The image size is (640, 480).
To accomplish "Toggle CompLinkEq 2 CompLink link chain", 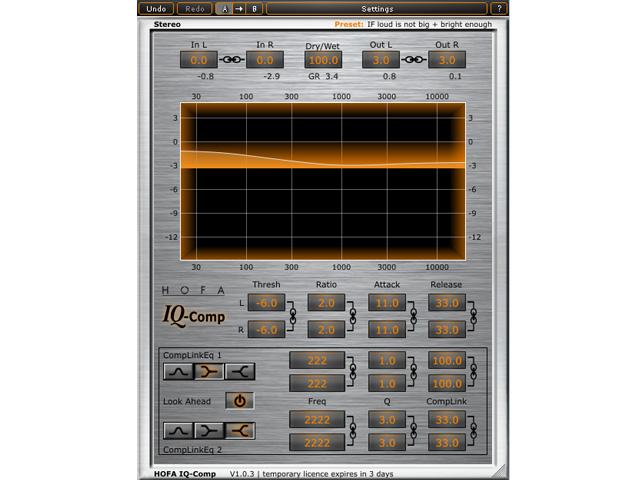I will click(473, 431).
